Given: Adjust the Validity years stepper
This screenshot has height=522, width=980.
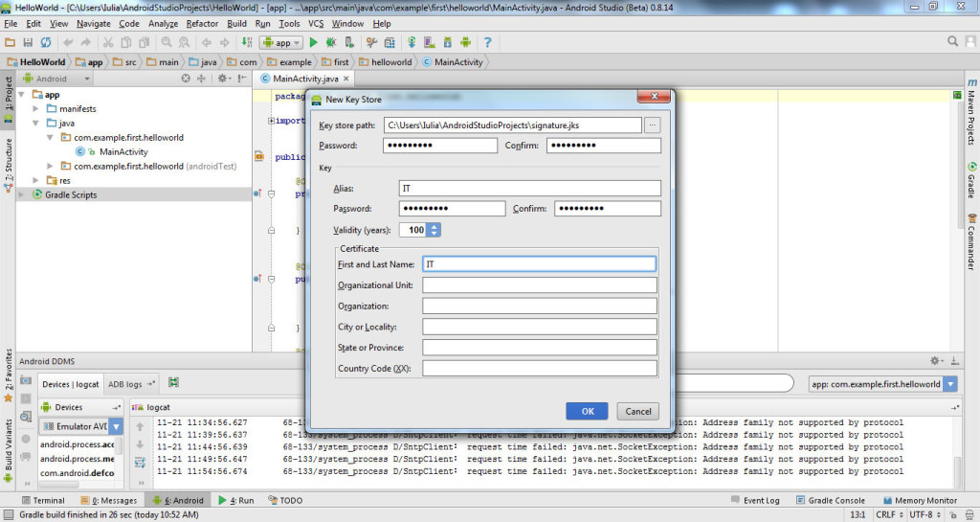Looking at the screenshot, I should pos(434,230).
